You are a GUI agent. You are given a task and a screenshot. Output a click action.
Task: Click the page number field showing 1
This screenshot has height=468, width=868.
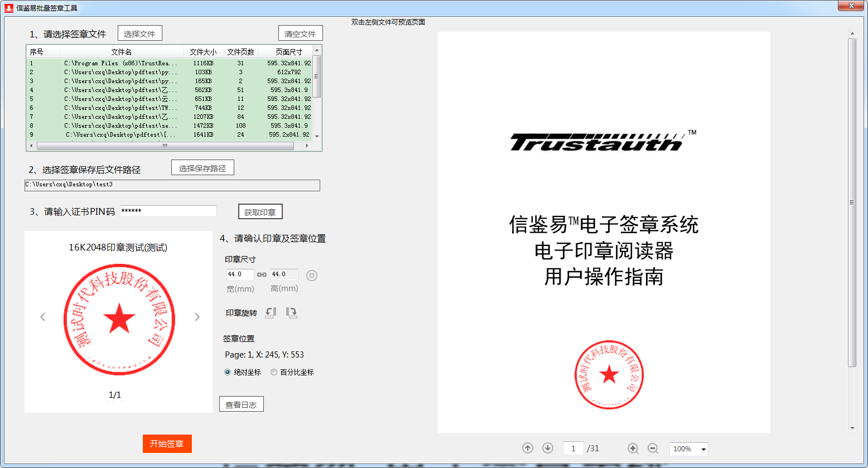tap(573, 448)
